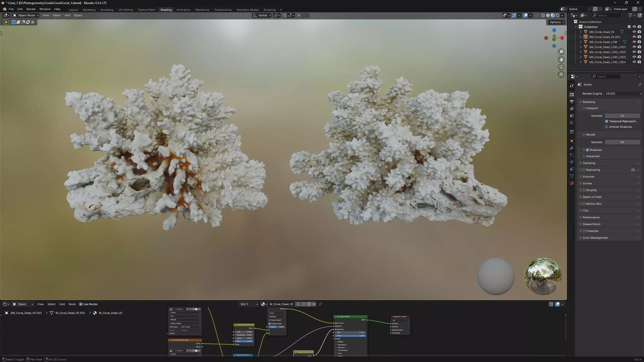Open the Output properties tab
Screen dimensions: 644x362
[572, 102]
